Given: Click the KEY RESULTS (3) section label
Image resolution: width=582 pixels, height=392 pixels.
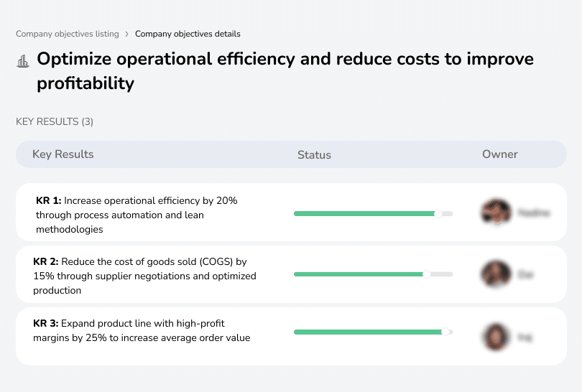Looking at the screenshot, I should pos(55,121).
